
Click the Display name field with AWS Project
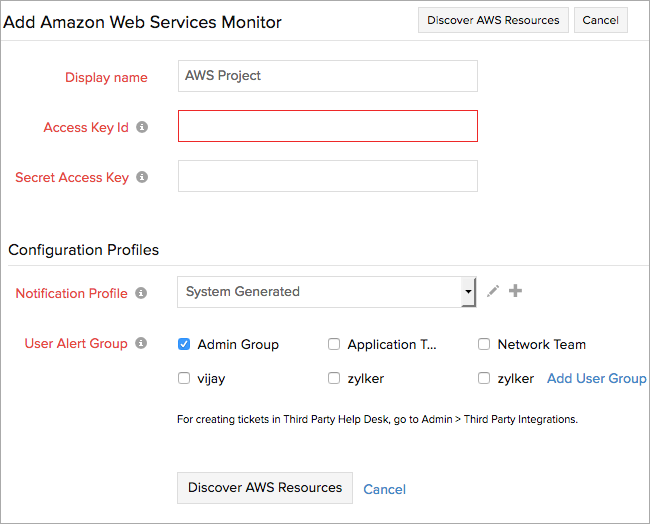[328, 76]
